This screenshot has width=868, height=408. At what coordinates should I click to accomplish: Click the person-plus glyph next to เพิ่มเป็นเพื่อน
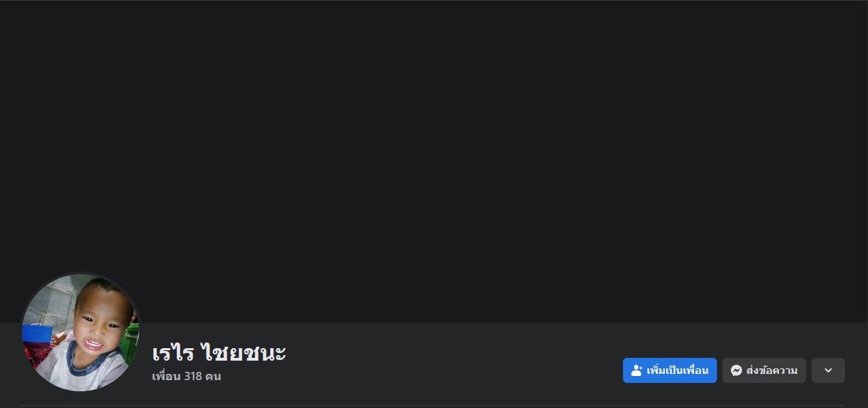click(x=636, y=370)
